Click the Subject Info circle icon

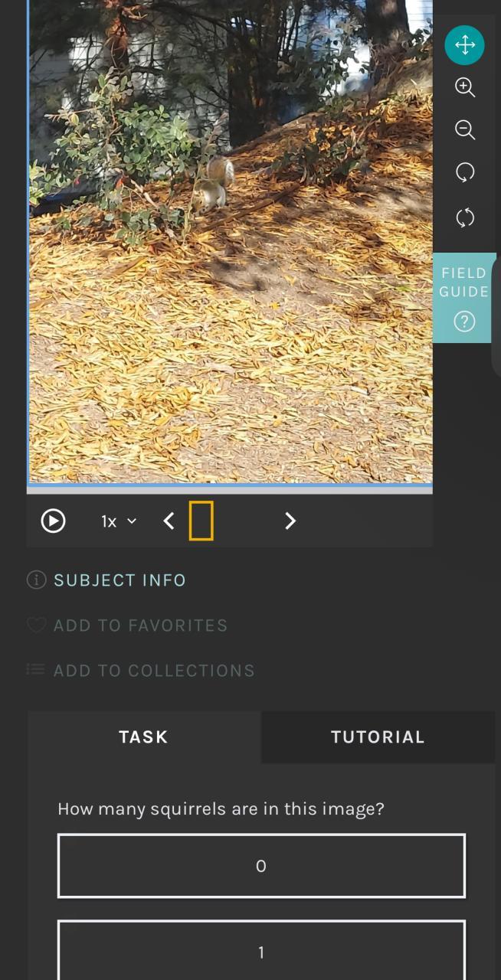pyautogui.click(x=36, y=580)
